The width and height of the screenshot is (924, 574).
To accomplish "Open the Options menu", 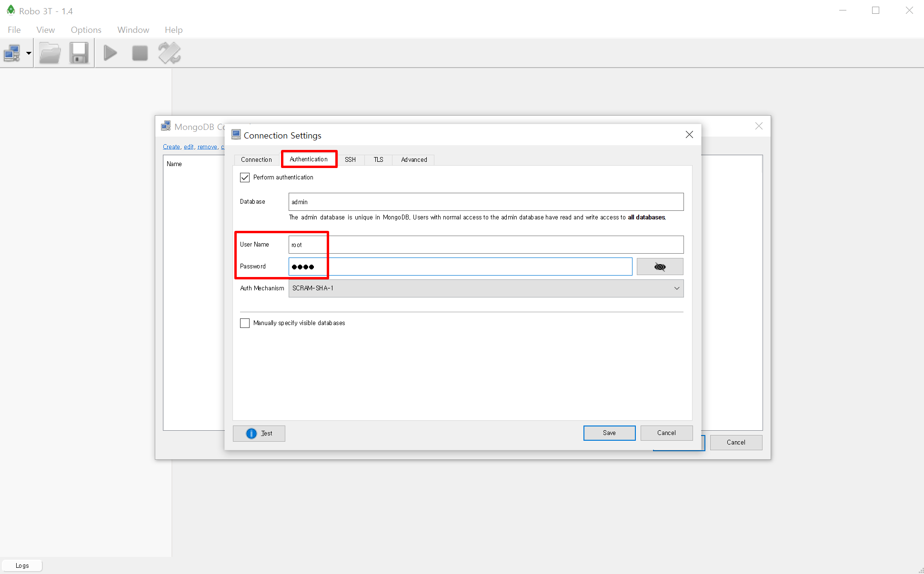I will pyautogui.click(x=86, y=30).
